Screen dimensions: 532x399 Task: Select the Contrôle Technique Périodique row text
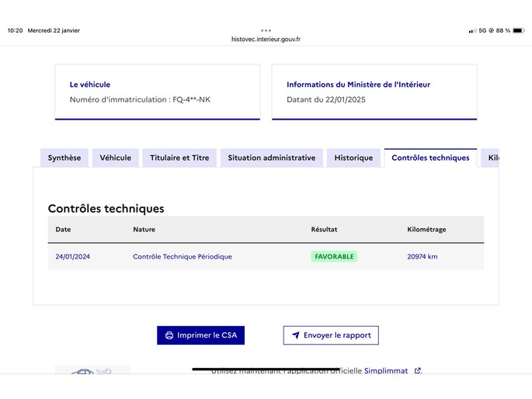point(183,256)
